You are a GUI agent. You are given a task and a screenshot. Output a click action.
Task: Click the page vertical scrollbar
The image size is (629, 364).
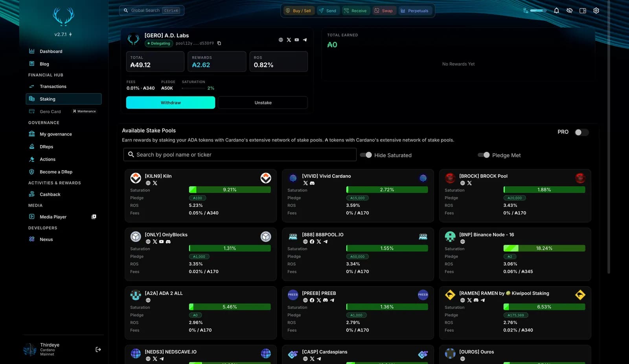pos(609,136)
